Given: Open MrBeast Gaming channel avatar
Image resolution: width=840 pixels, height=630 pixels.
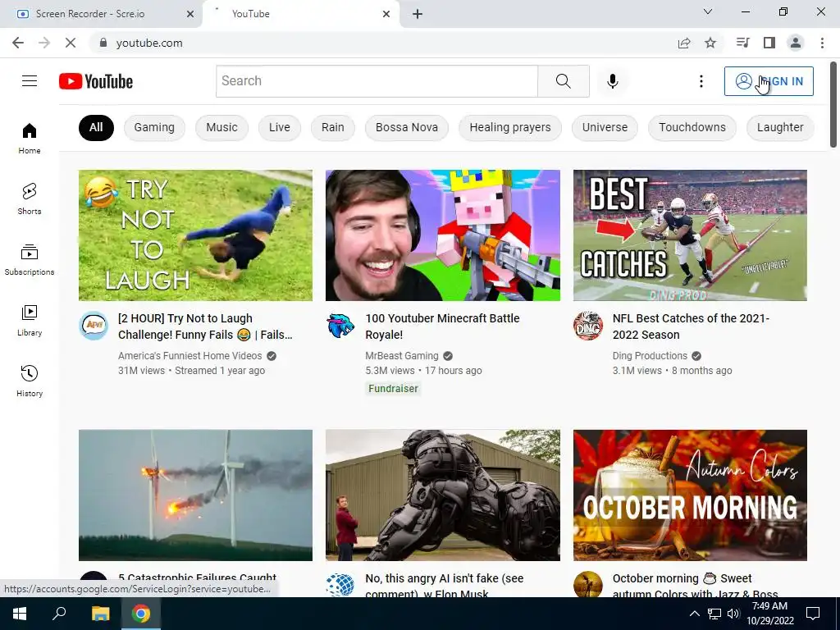Looking at the screenshot, I should 340,326.
